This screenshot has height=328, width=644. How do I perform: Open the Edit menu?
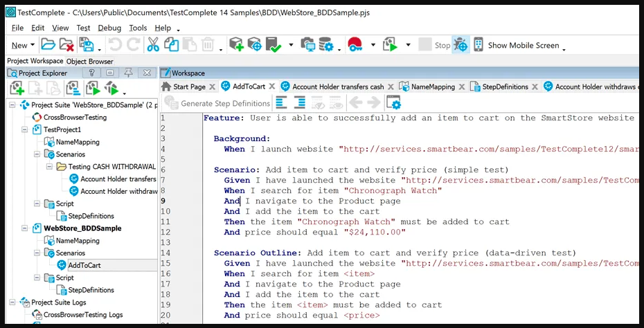(x=38, y=28)
